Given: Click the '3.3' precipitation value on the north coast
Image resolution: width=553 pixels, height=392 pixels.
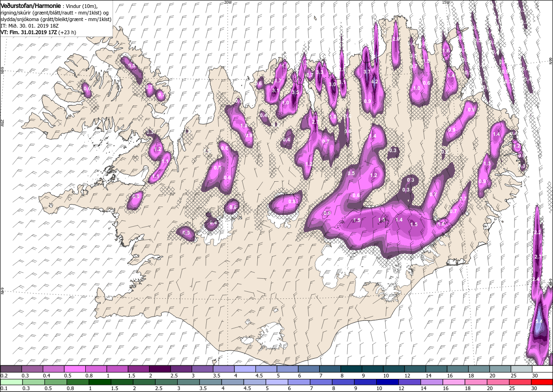Looking at the screenshot, I should (320, 72).
